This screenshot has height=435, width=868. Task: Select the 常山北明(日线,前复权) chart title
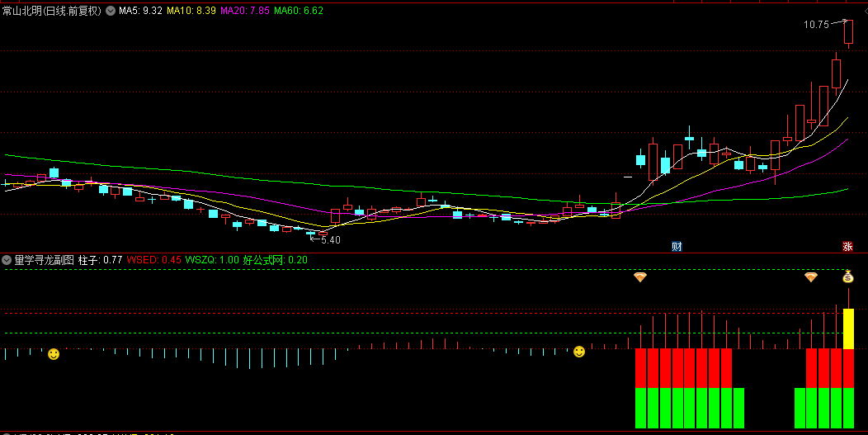pos(52,11)
